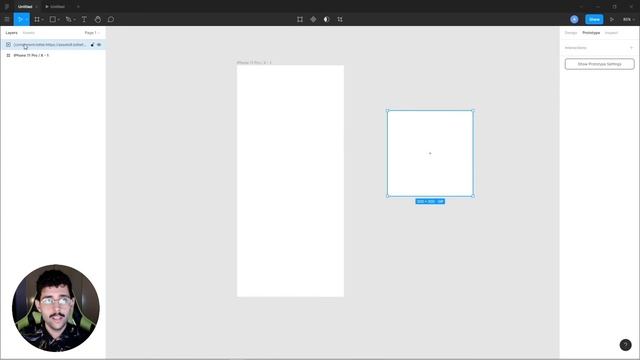Close the first Untitled tab
This screenshot has height=360, width=640.
point(36,7)
